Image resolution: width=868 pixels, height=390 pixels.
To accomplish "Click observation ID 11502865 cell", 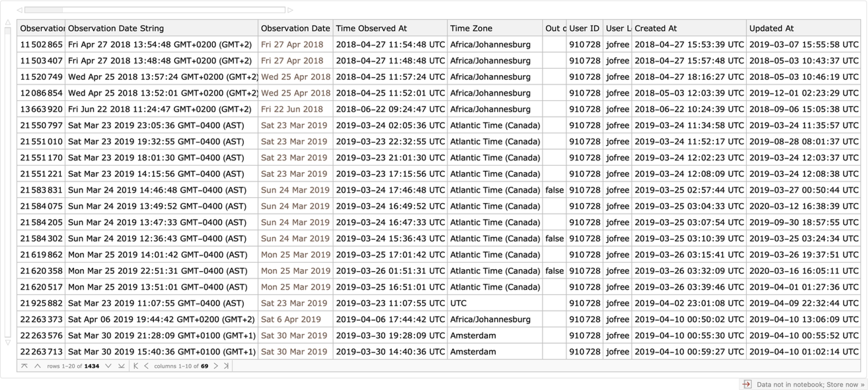I will (41, 45).
